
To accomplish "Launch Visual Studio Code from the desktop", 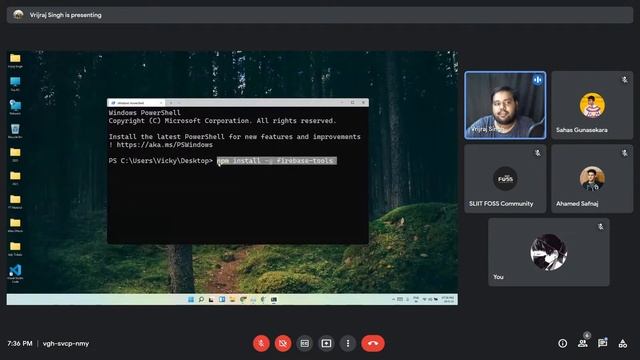I will click(15, 273).
